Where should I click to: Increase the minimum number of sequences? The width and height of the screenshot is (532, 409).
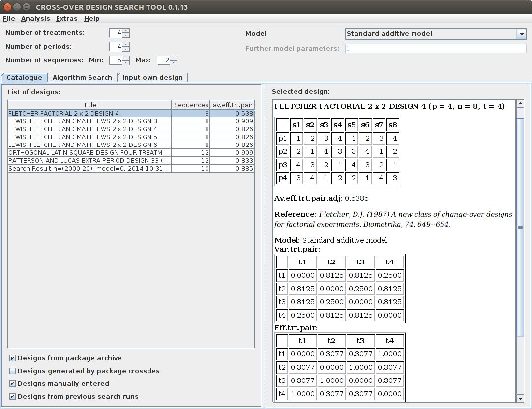[x=126, y=58]
